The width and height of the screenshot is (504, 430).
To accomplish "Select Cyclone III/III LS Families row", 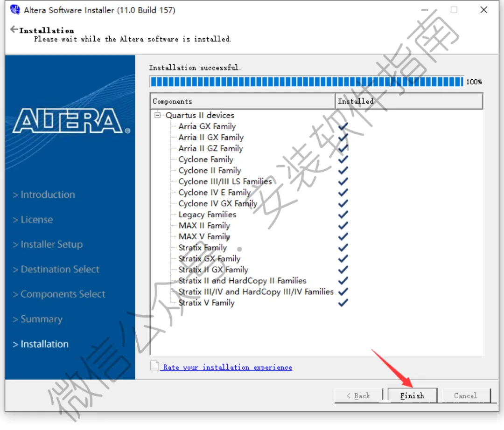I will click(x=225, y=181).
